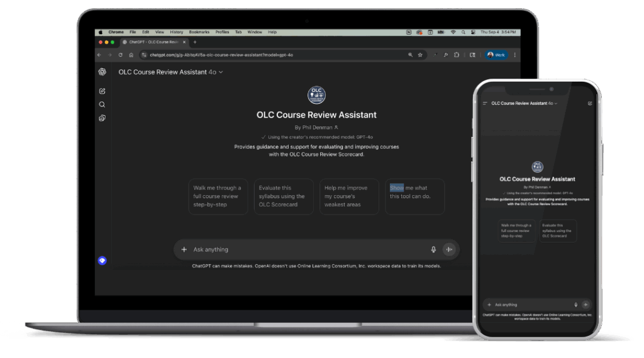Close the ChatGPT browser tab
644x358 pixels.
click(184, 42)
